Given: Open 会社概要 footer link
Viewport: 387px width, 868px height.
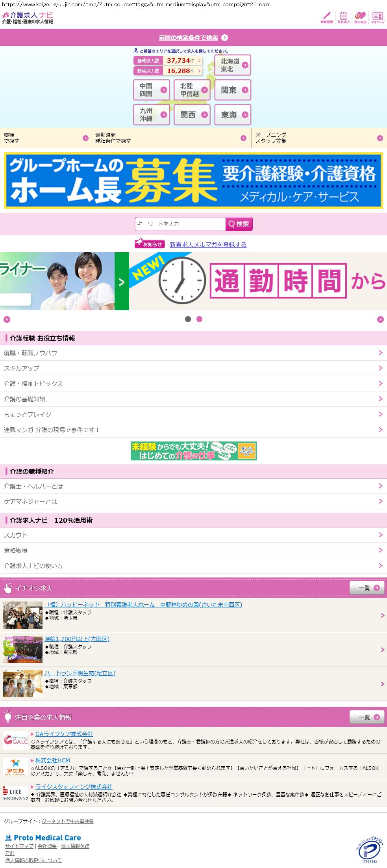Looking at the screenshot, I should click(x=47, y=846).
